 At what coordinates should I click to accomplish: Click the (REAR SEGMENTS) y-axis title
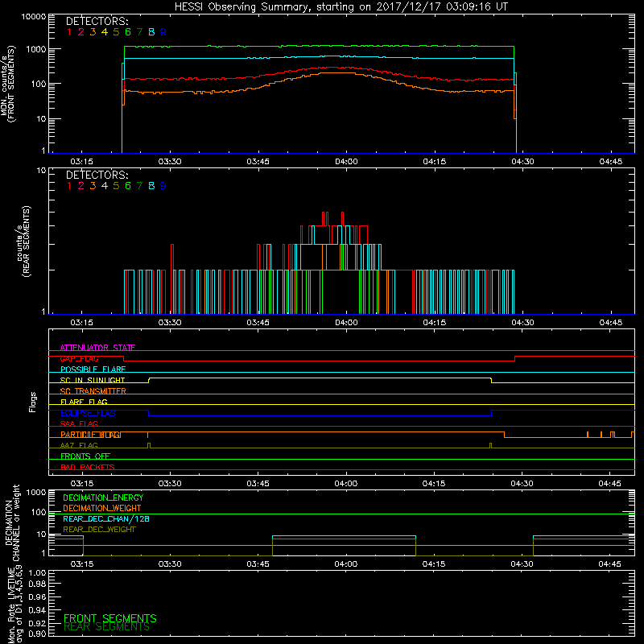(27, 241)
